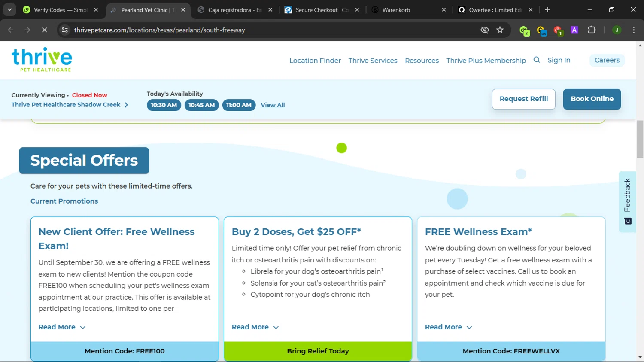Viewport: 644px width, 362px height.
Task: Open the green coupon extension icon
Action: (524, 30)
